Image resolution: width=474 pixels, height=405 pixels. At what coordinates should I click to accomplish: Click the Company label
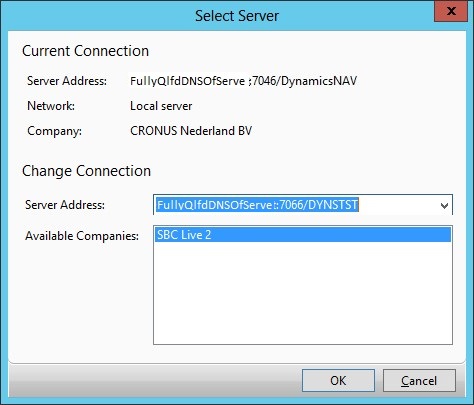point(54,131)
